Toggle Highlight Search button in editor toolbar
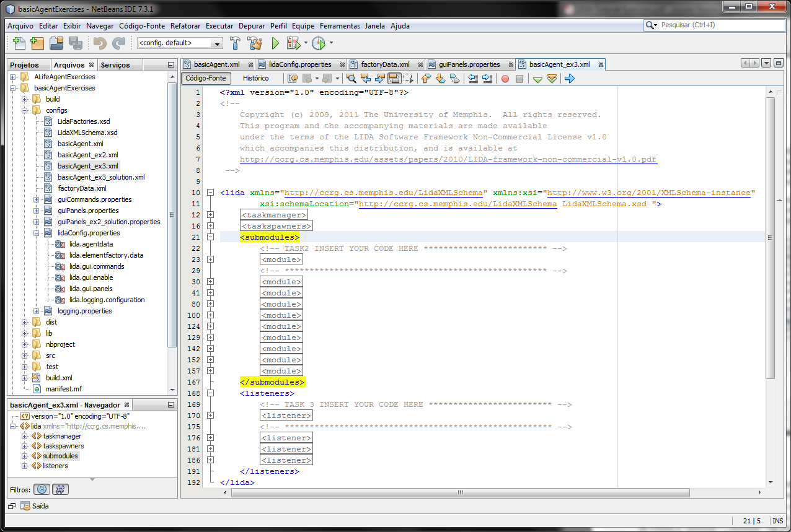791x532 pixels. 394,79
